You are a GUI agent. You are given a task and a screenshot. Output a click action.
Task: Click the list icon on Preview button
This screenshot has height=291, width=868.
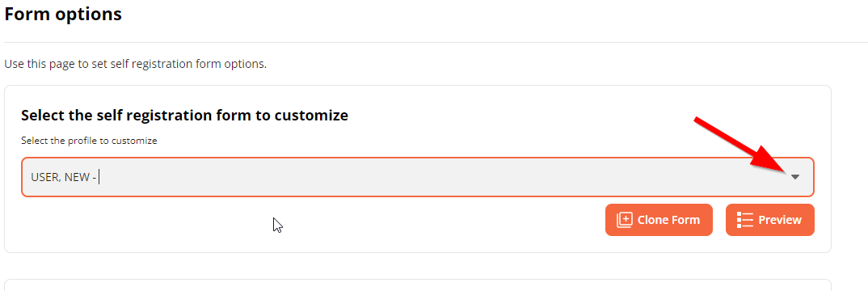[x=745, y=220]
